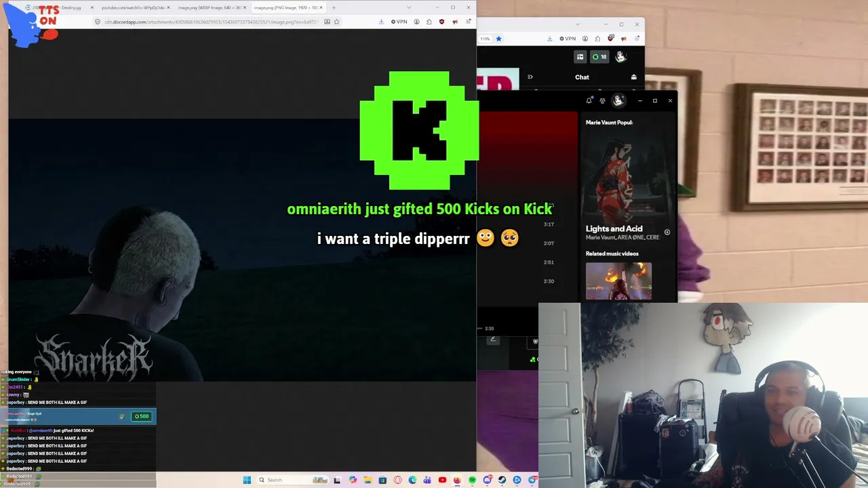The width and height of the screenshot is (868, 488).
Task: Play the related music video thumbnail
Action: (618, 281)
